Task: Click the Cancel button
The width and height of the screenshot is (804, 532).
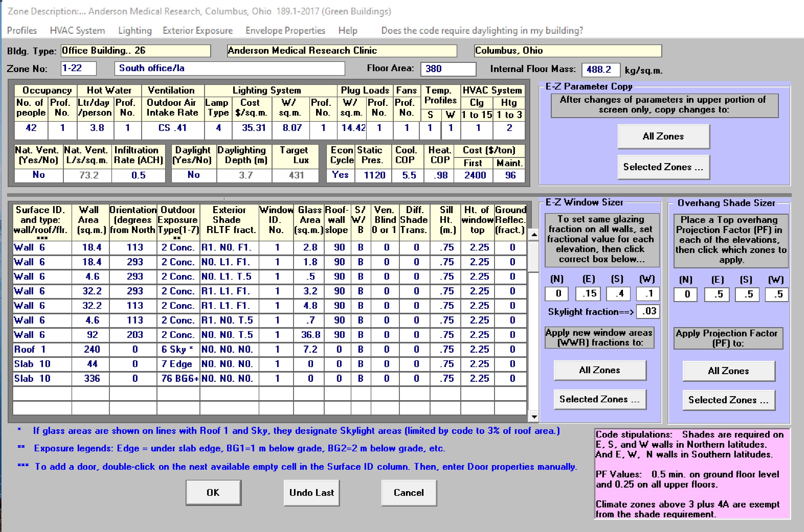Action: 409,493
